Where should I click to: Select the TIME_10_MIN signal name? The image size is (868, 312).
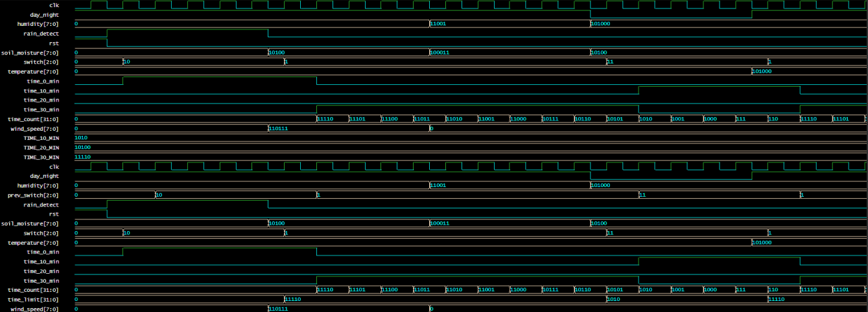41,138
